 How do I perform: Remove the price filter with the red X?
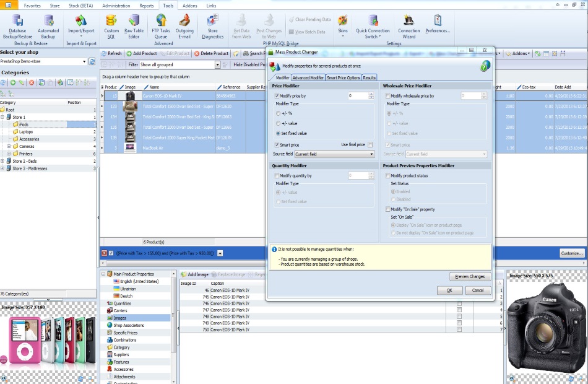tap(104, 253)
